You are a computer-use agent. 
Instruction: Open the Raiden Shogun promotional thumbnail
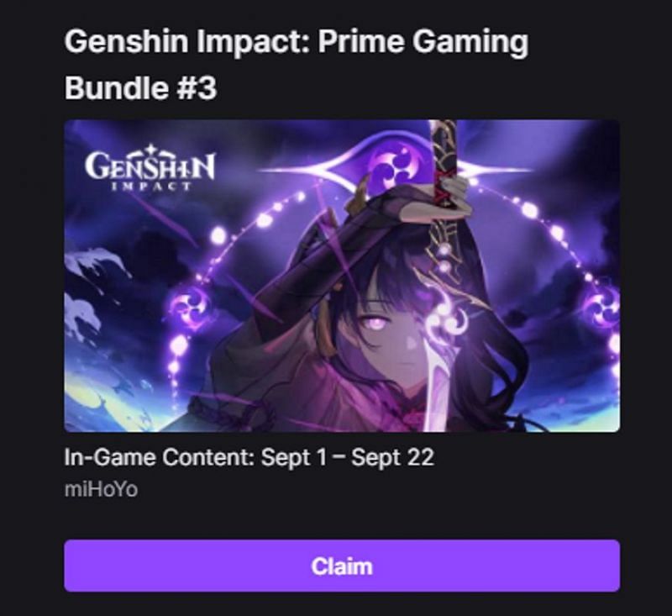342,276
